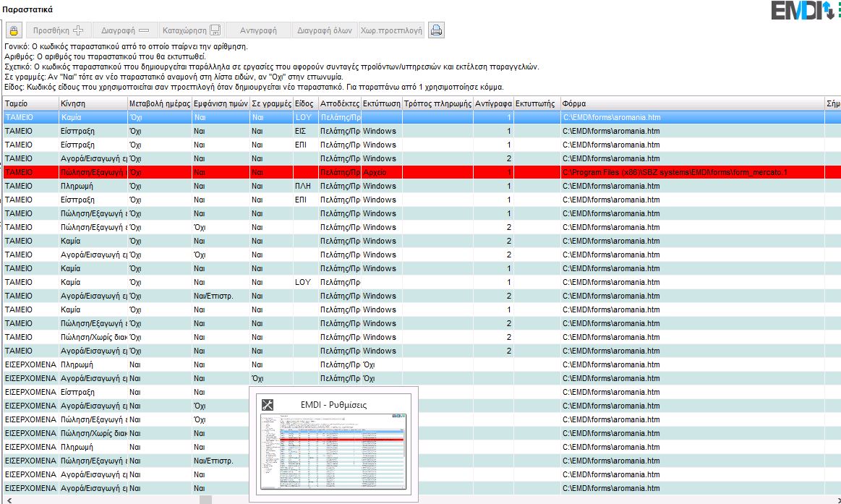Viewport: 841px width, 504px height.
Task: Click the Χωρ.προεπιλογή button
Action: point(391,30)
